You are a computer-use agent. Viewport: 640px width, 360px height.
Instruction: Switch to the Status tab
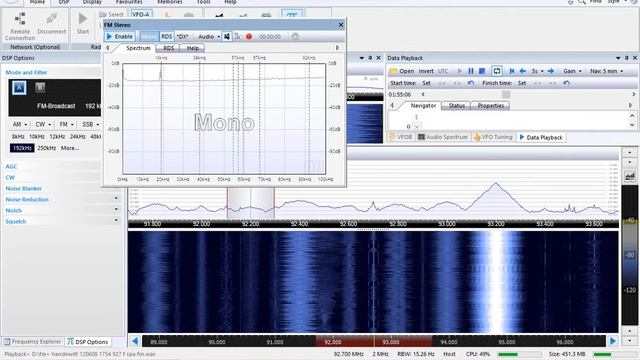[x=457, y=106]
